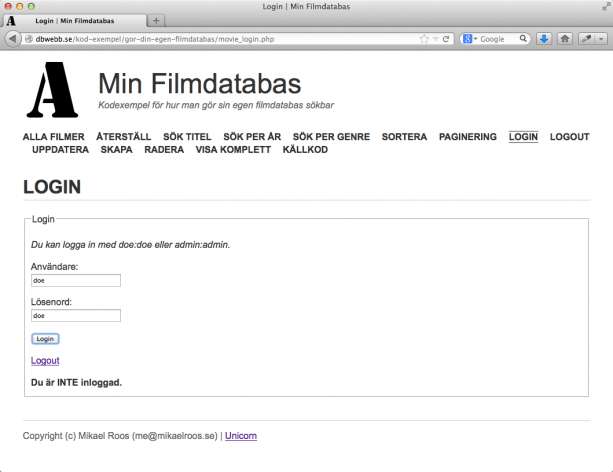Open the downloads arrow icon
The width and height of the screenshot is (613, 472).
[x=543, y=39]
